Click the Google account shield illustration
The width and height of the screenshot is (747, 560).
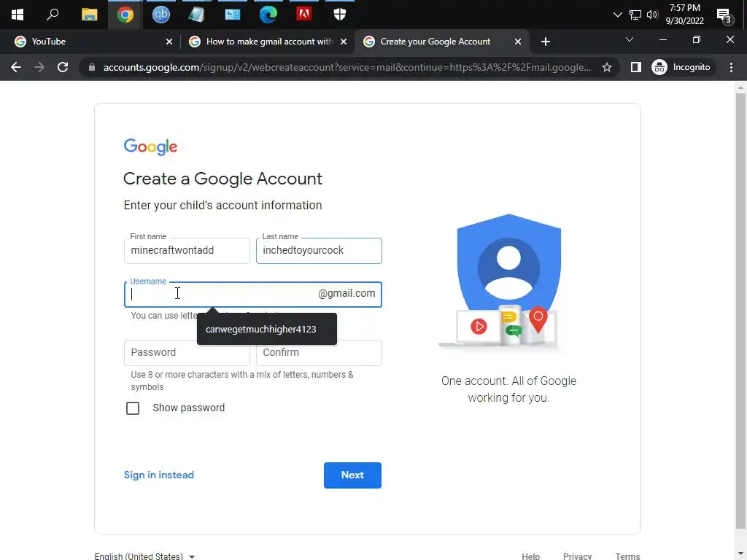(501, 284)
